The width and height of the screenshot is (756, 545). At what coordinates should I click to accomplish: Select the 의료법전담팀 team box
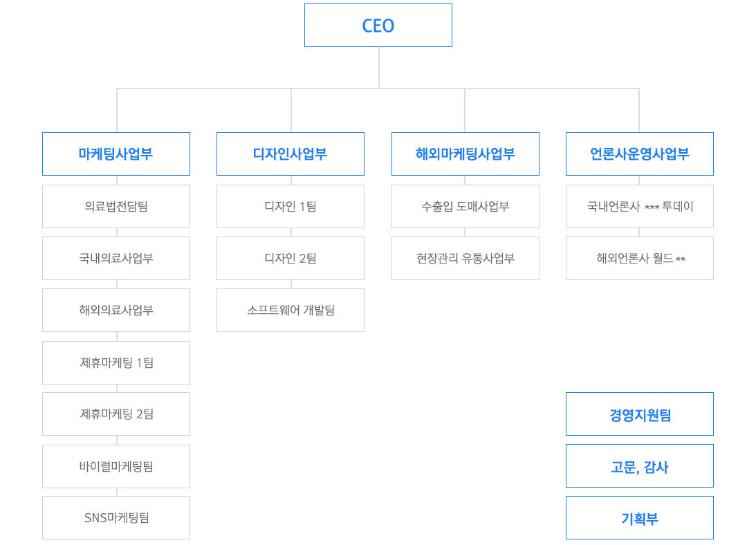pyautogui.click(x=116, y=206)
